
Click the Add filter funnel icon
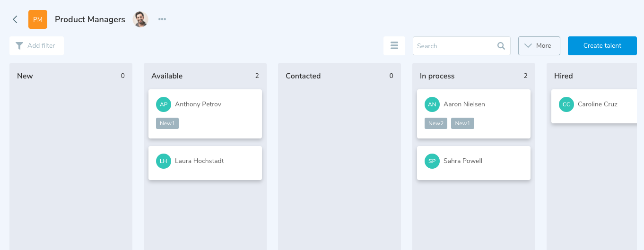pos(19,46)
